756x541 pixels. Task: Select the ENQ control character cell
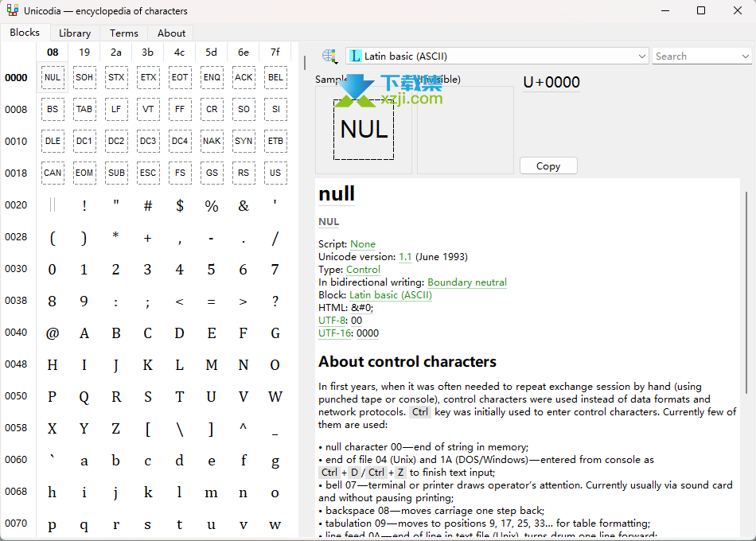click(212, 78)
